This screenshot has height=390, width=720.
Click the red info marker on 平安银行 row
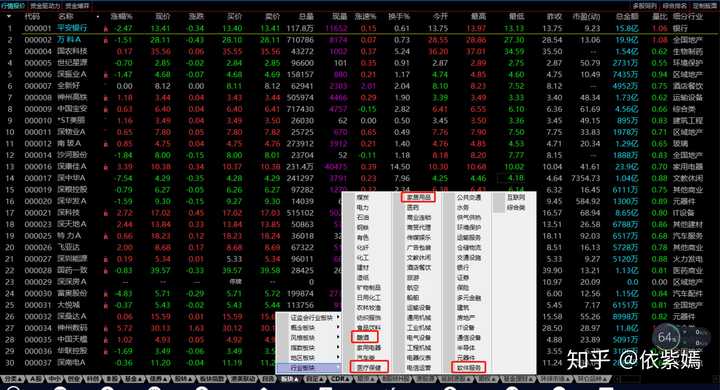tap(107, 28)
